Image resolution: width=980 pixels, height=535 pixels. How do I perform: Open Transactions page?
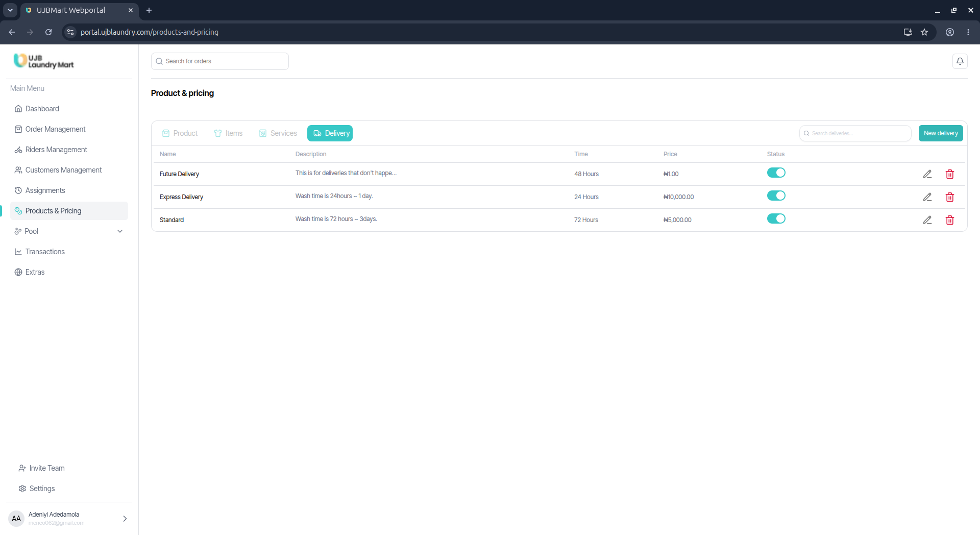pyautogui.click(x=69, y=252)
